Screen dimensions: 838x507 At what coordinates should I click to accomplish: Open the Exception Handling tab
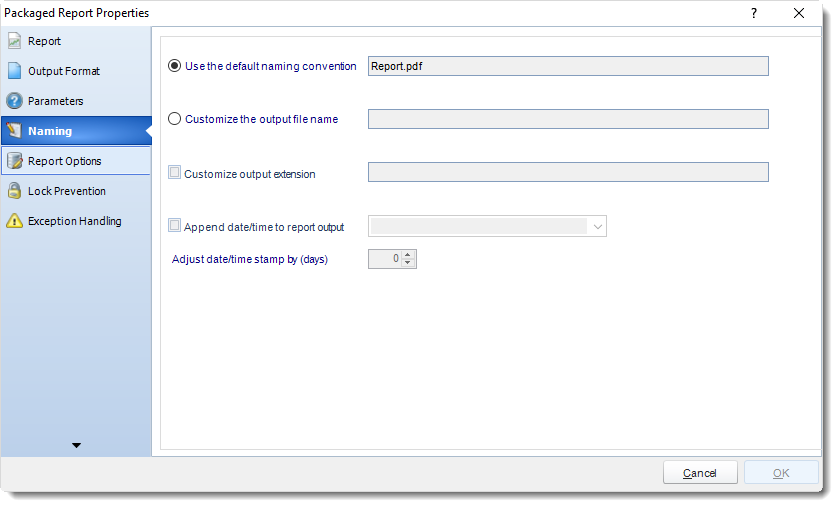pyautogui.click(x=76, y=221)
